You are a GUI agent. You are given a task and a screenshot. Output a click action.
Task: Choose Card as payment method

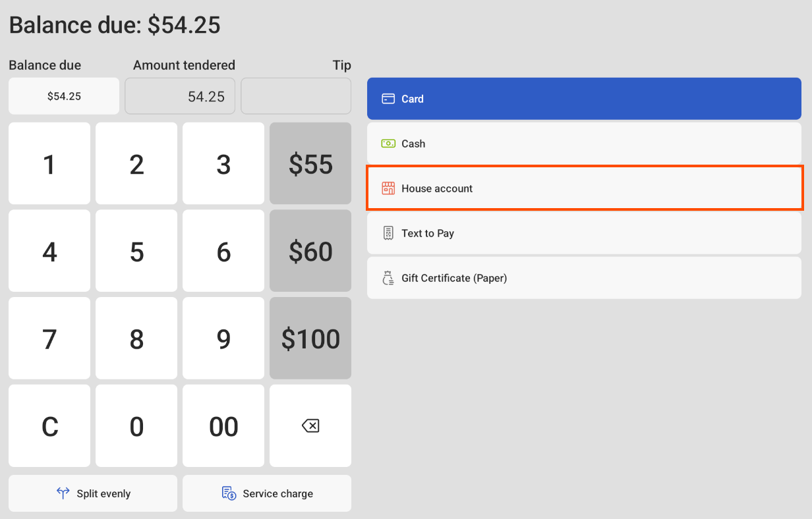coord(584,98)
